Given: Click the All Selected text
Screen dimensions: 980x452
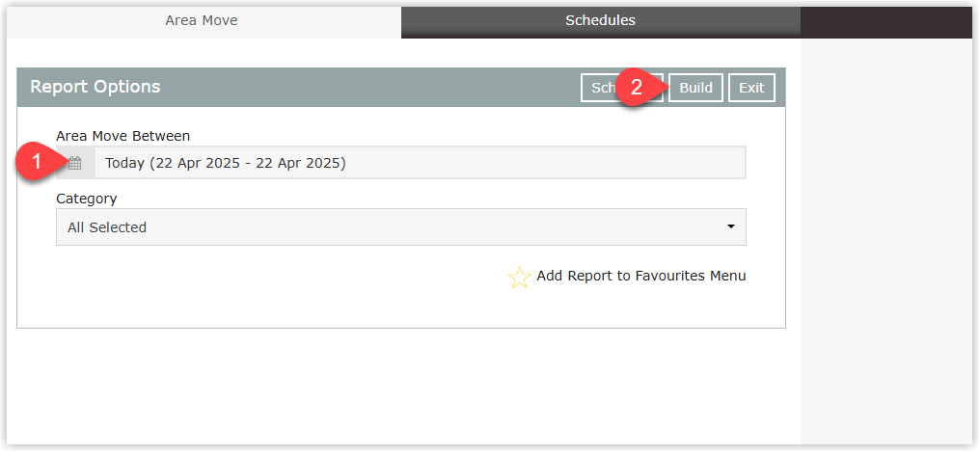Looking at the screenshot, I should point(107,227).
